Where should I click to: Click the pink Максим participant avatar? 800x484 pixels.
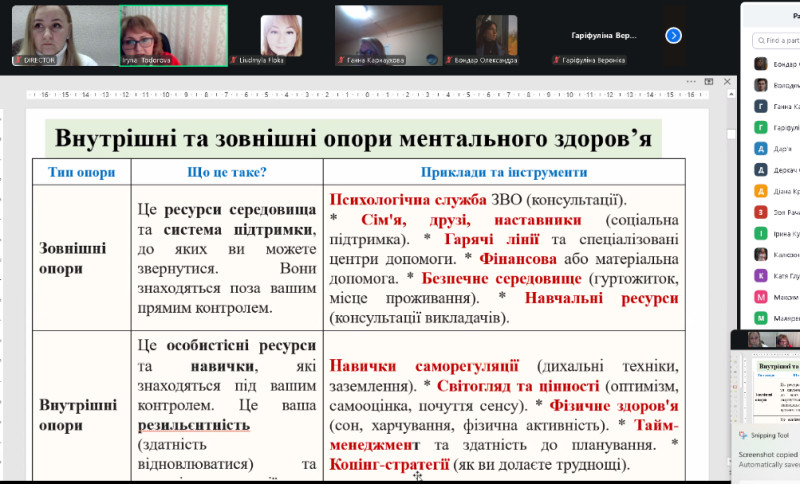(x=761, y=297)
